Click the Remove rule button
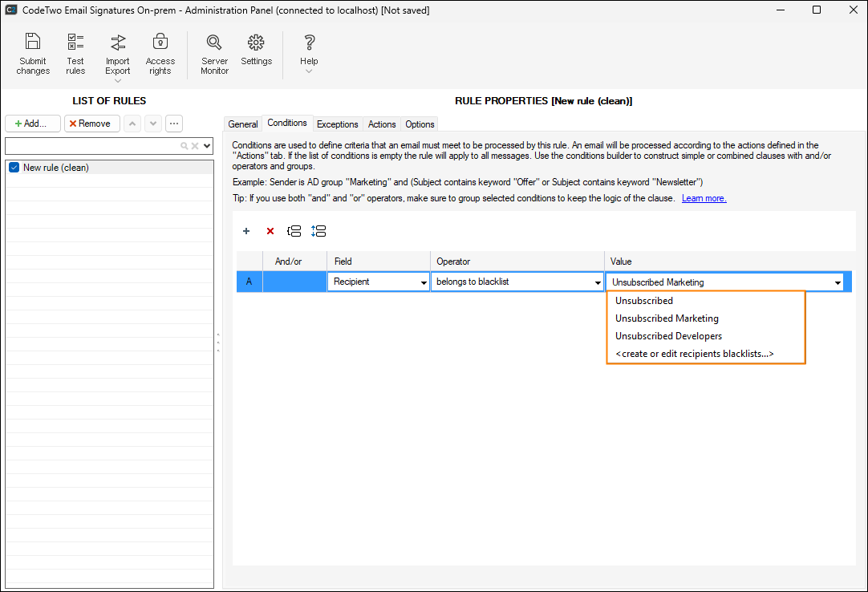Viewport: 868px width, 592px height. click(91, 124)
